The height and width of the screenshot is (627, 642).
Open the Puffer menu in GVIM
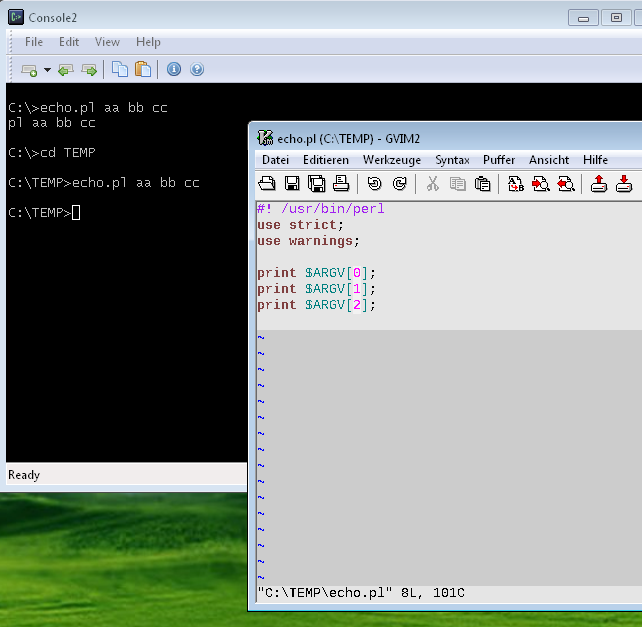coord(499,160)
